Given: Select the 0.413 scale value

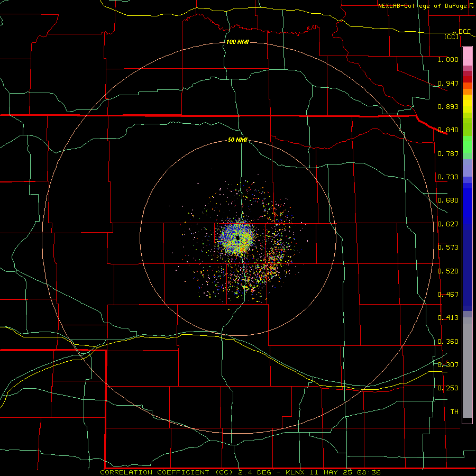Looking at the screenshot, I should pos(448,318).
